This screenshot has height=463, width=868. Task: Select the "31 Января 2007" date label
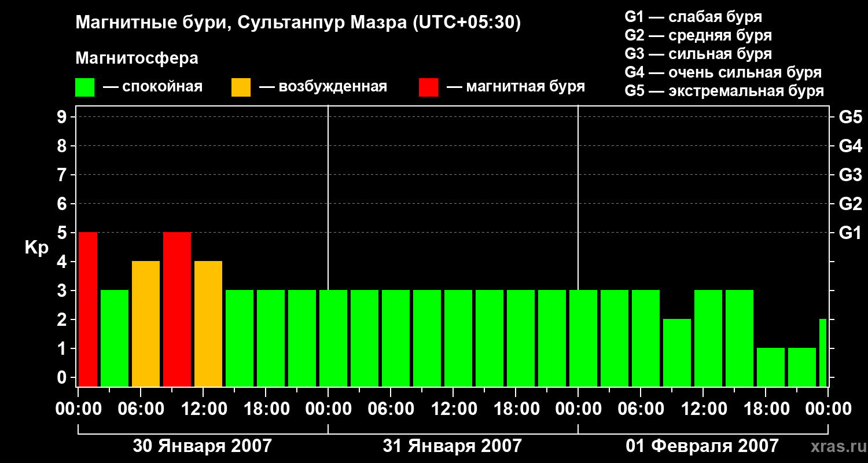[452, 446]
